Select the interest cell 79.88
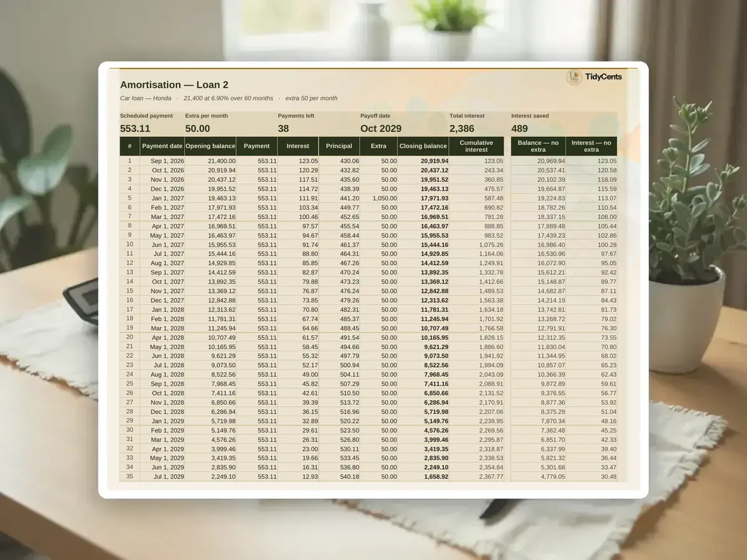This screenshot has width=747, height=560. 298,281
